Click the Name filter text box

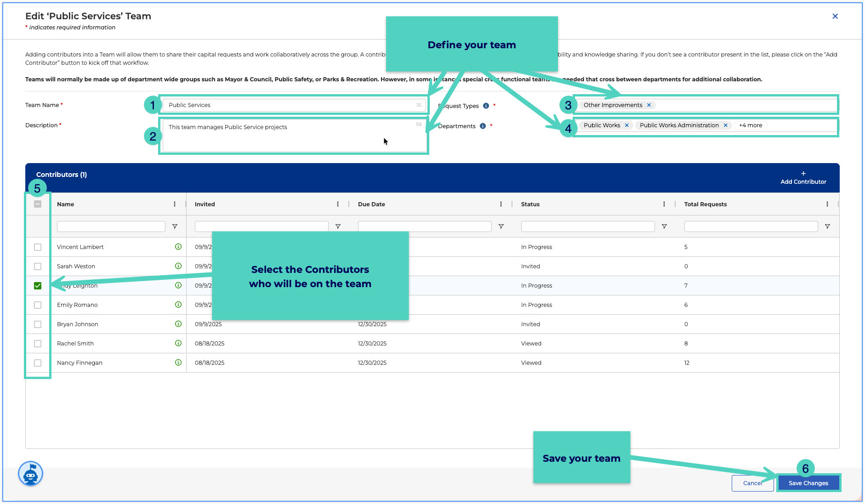click(111, 227)
